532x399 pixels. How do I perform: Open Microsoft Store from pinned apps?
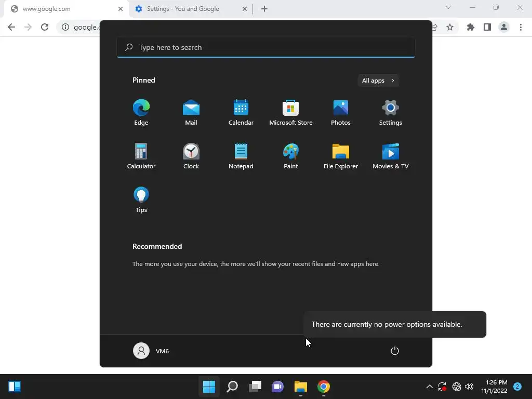pyautogui.click(x=291, y=113)
